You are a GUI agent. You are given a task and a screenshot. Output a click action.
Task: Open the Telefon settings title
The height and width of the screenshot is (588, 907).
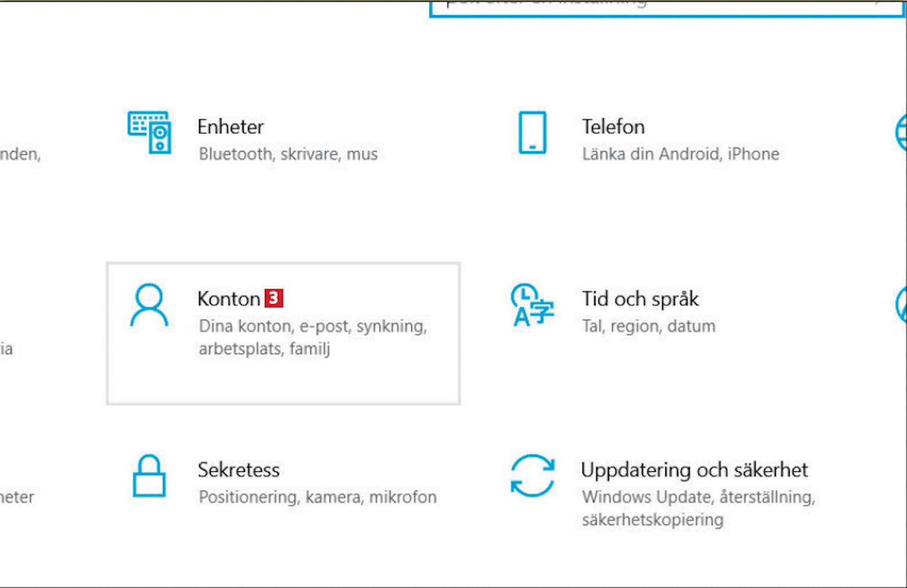coord(613,127)
